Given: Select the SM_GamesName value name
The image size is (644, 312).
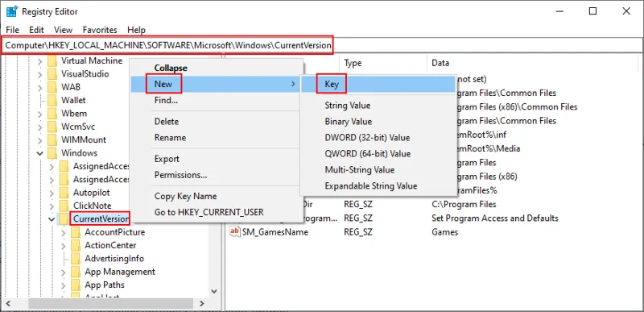Looking at the screenshot, I should point(275,232).
